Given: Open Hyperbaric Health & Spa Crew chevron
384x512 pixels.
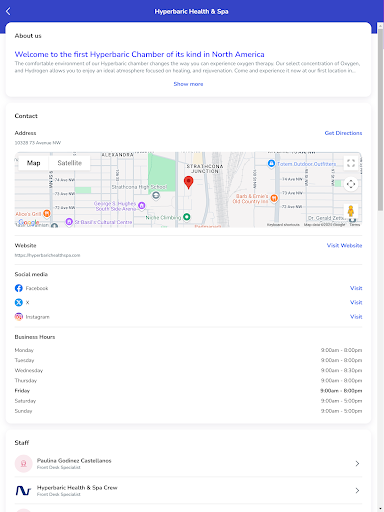Looking at the screenshot, I should point(357,490).
